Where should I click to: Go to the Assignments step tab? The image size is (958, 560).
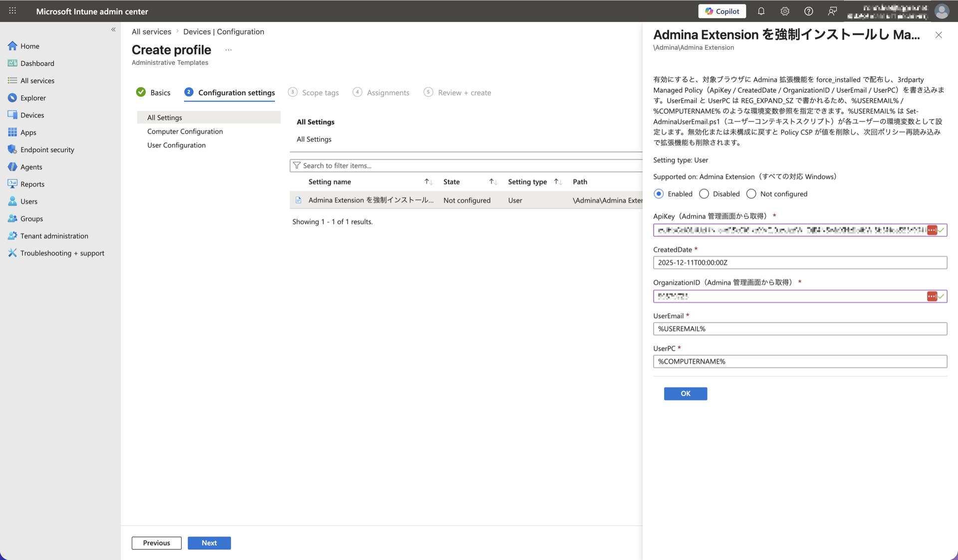click(381, 93)
